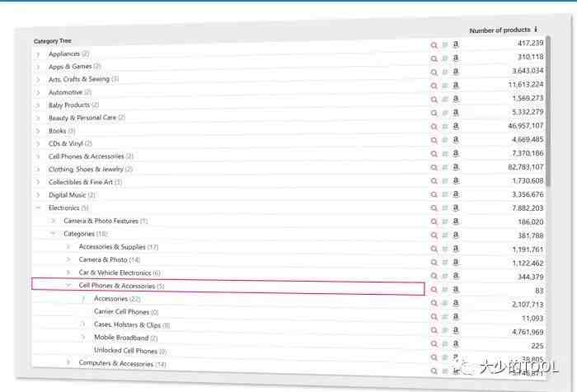Screen dimensions: 577x392
Task: Expand the Mobile Broadband node
Action: 83,337
